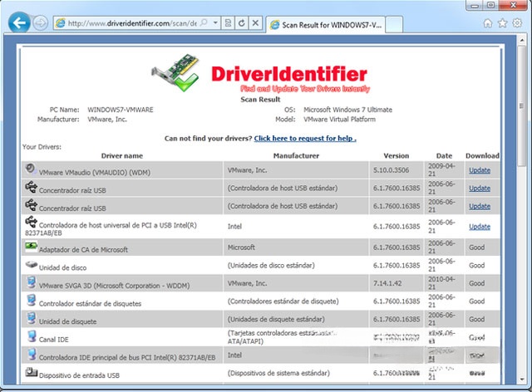Click Update link for VMware VMaudio

pos(480,170)
